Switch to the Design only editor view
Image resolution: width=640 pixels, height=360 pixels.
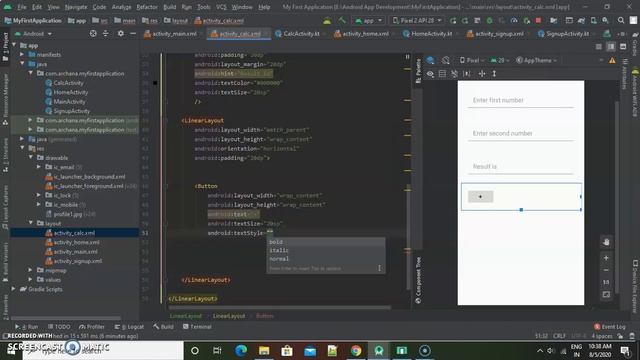coord(623,47)
